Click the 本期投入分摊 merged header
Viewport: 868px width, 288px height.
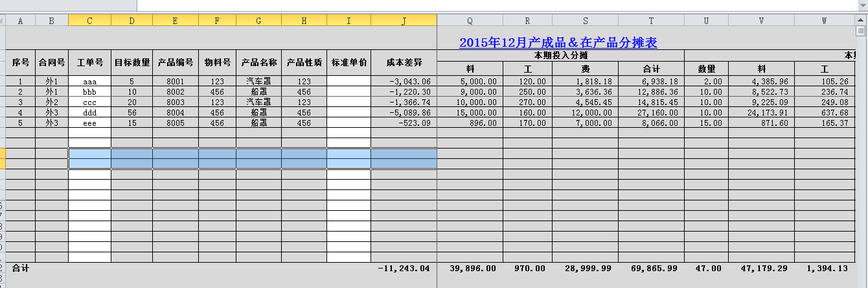pyautogui.click(x=560, y=56)
